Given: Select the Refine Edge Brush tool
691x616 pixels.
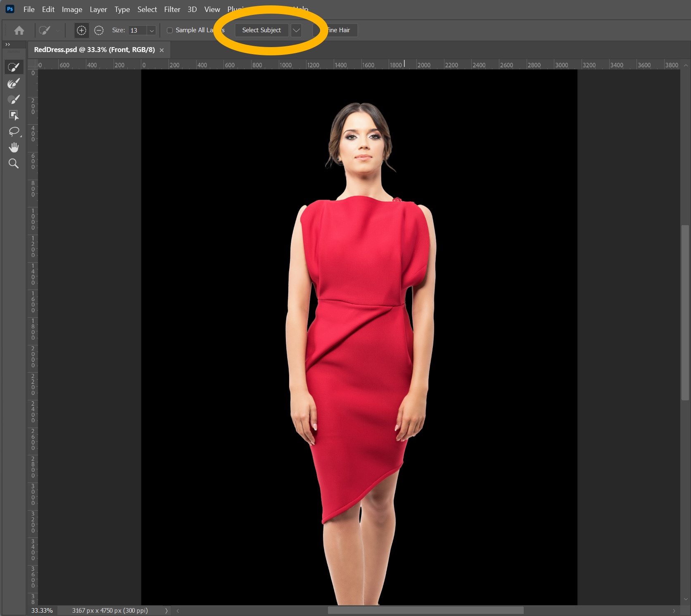Looking at the screenshot, I should 14,83.
